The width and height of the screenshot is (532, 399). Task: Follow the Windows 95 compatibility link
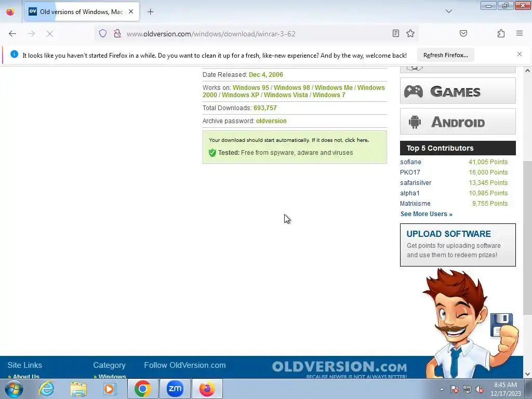coord(251,87)
